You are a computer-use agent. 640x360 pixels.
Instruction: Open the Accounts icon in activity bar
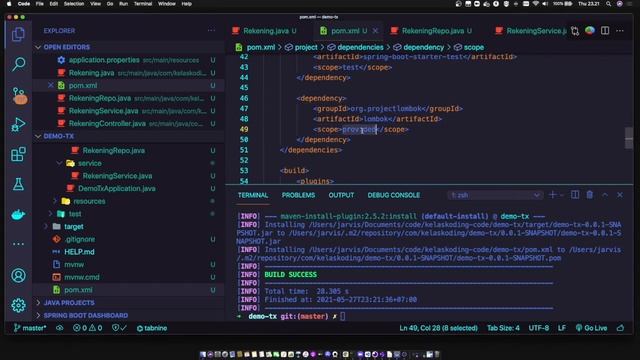coord(18,276)
